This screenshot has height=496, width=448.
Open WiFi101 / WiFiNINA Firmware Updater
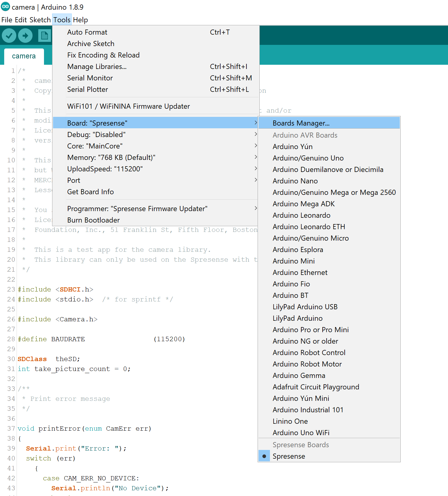tap(155, 106)
